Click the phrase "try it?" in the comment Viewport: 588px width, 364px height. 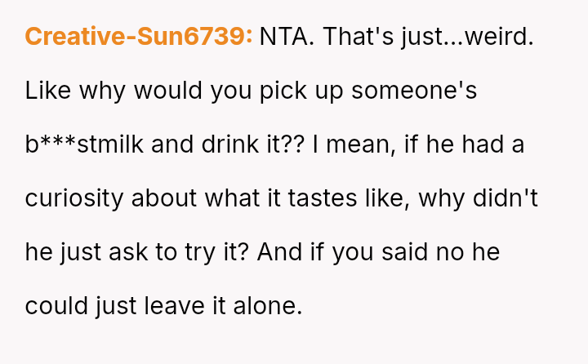222,252
